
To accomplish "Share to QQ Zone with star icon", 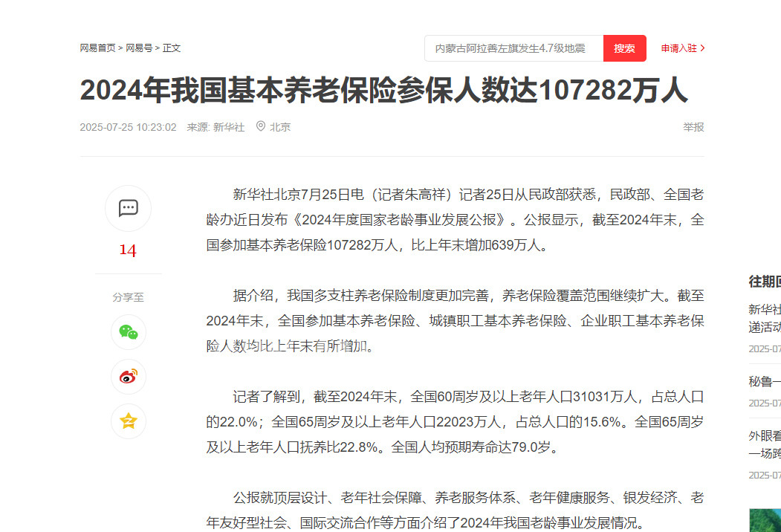I will tap(128, 421).
